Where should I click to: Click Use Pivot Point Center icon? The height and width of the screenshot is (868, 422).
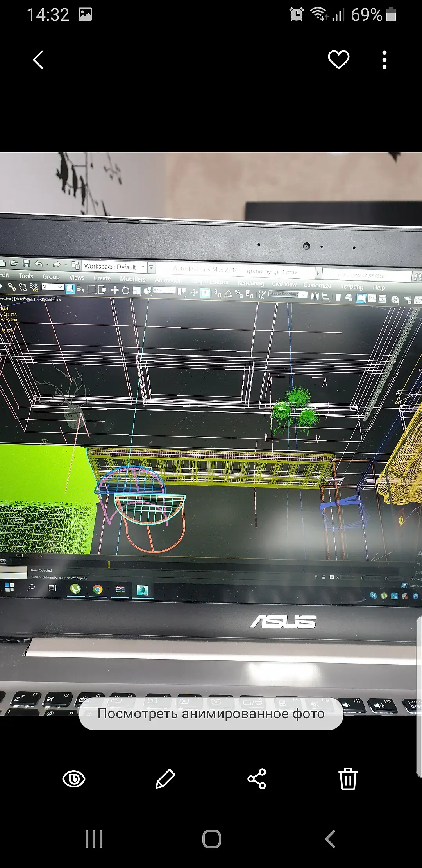coord(182,292)
